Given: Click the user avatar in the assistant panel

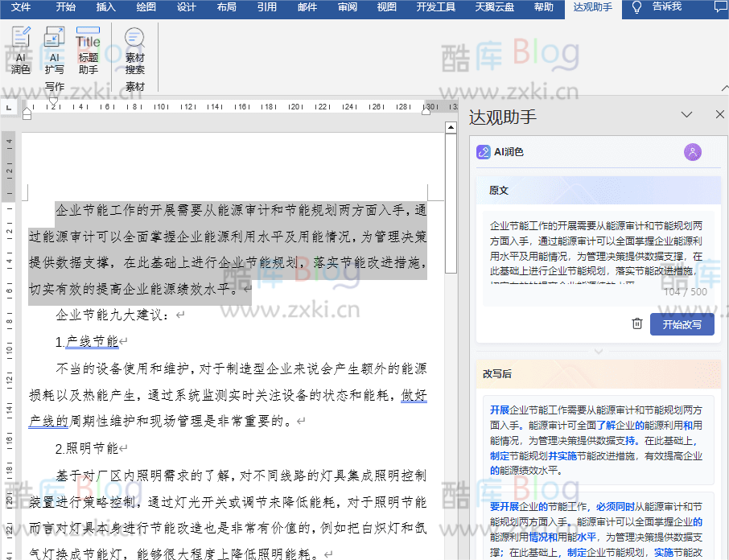Looking at the screenshot, I should (693, 152).
